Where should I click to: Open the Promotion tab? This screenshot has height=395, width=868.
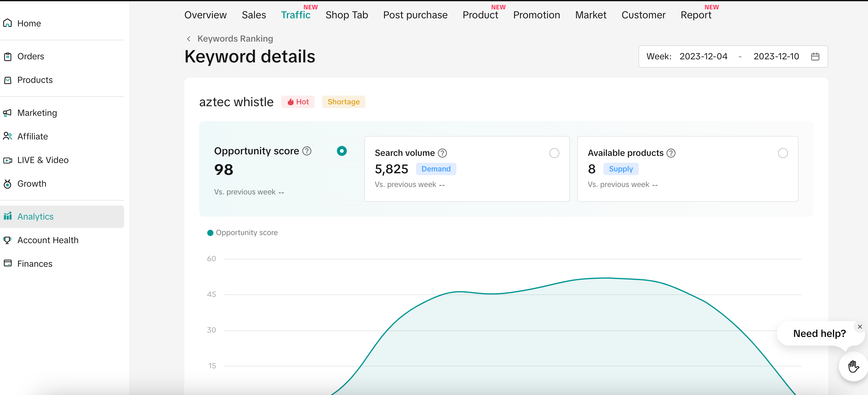pos(536,15)
